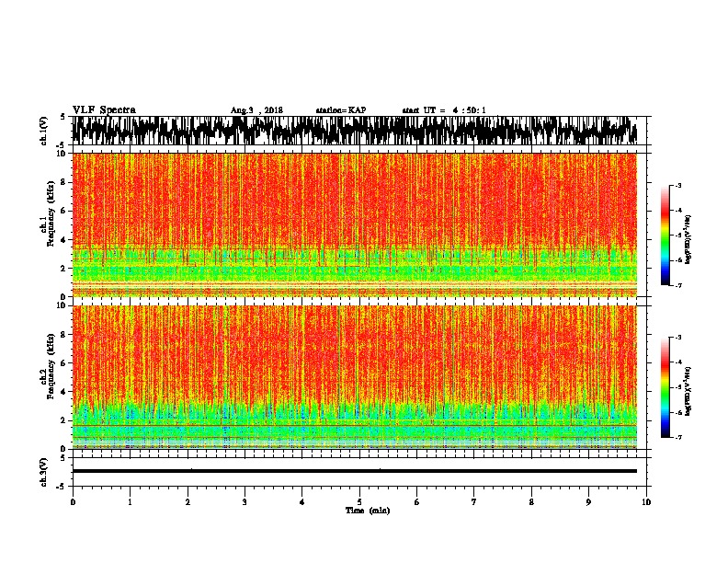The width and height of the screenshot is (728, 563).
Task: Click time axis tick label "2"
Action: pyautogui.click(x=188, y=502)
